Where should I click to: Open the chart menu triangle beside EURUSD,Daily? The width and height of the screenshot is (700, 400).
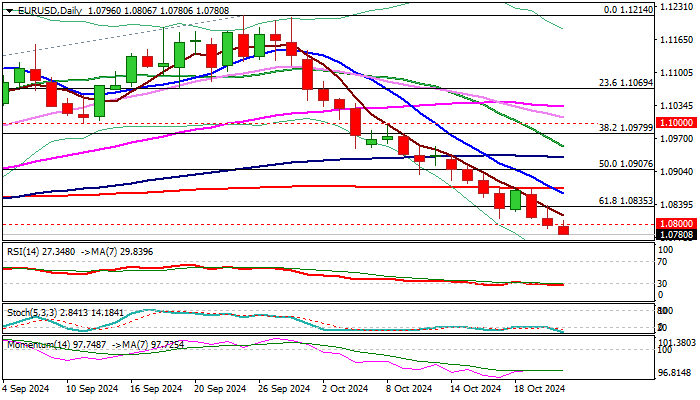tap(9, 11)
